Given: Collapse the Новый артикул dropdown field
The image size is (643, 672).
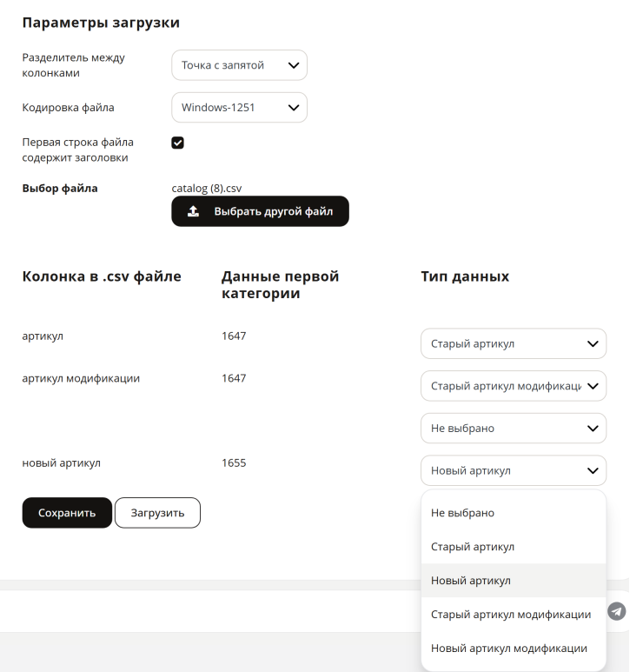Looking at the screenshot, I should pyautogui.click(x=514, y=470).
